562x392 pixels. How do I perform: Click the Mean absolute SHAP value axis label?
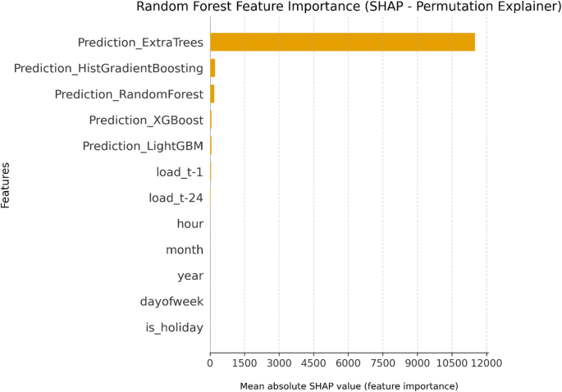[349, 385]
